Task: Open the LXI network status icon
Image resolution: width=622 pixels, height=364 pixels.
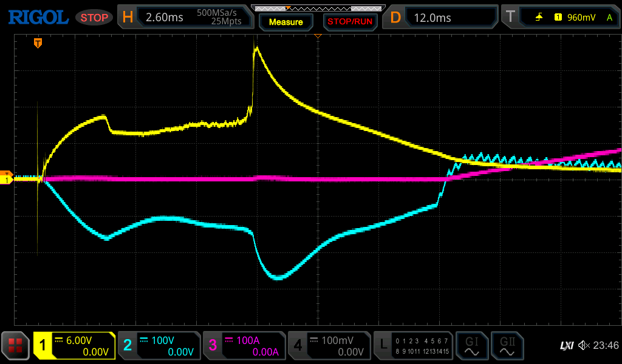Action: pyautogui.click(x=566, y=346)
